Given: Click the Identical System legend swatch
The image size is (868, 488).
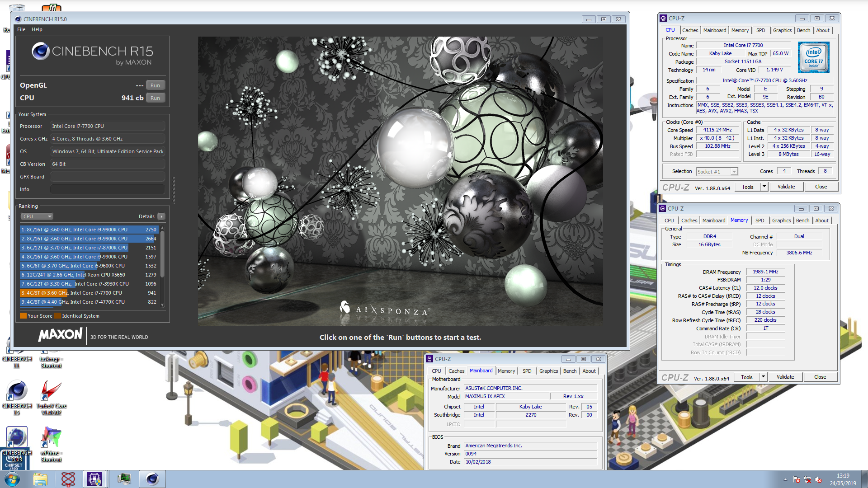Looking at the screenshot, I should coord(57,316).
